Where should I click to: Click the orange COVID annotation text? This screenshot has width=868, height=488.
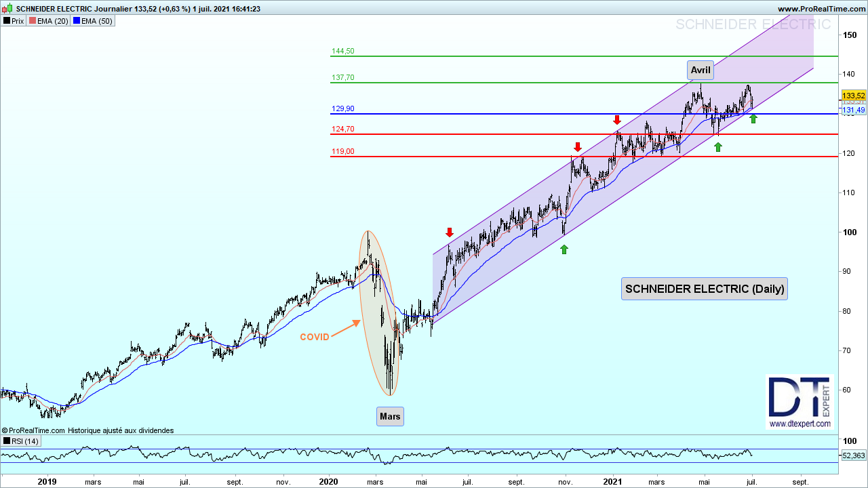point(315,337)
